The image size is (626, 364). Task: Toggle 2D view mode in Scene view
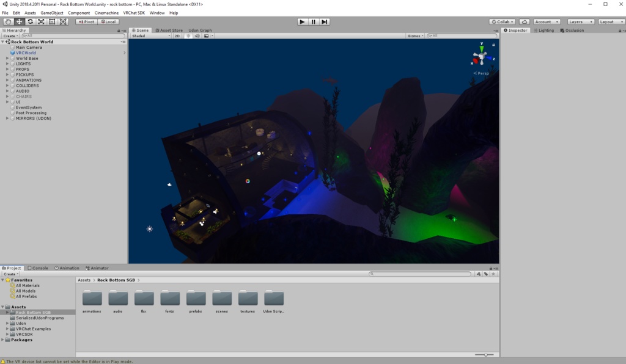click(x=177, y=35)
